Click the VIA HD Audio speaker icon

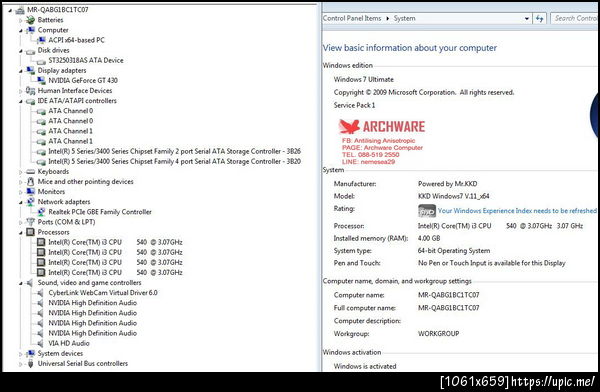[x=41, y=343]
